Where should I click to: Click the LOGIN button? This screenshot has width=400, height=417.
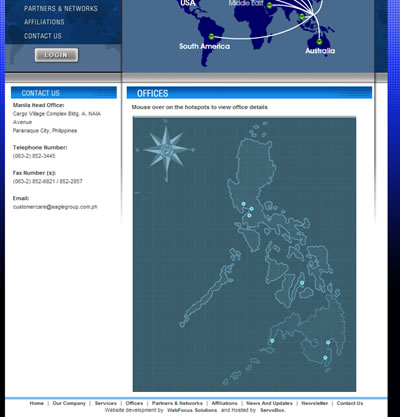pos(56,55)
